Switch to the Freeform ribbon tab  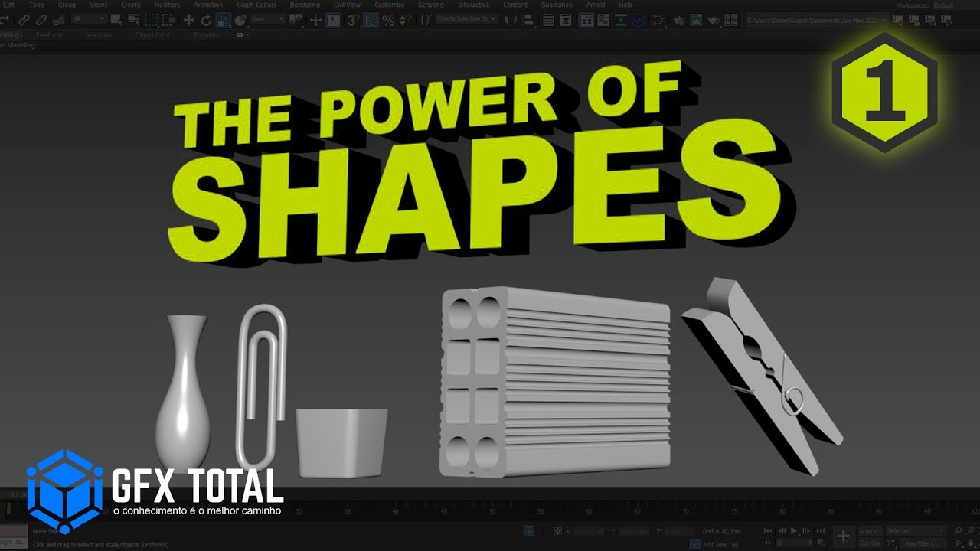[48, 34]
